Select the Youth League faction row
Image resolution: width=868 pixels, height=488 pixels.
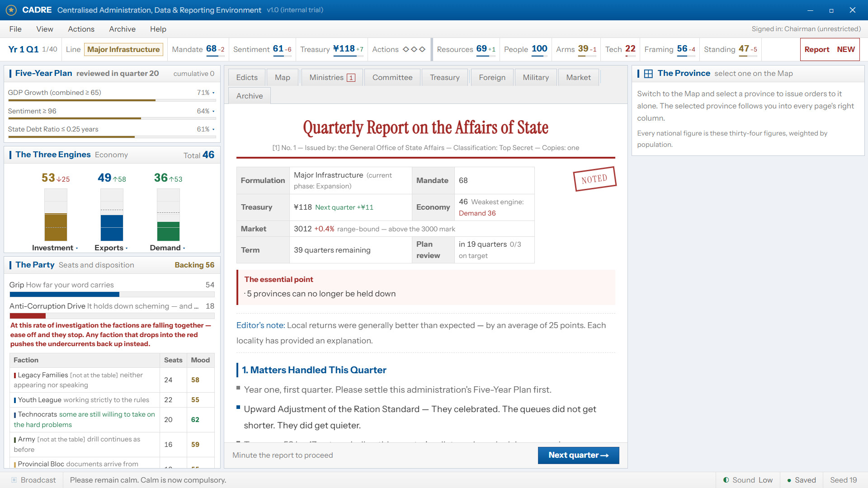coord(112,400)
